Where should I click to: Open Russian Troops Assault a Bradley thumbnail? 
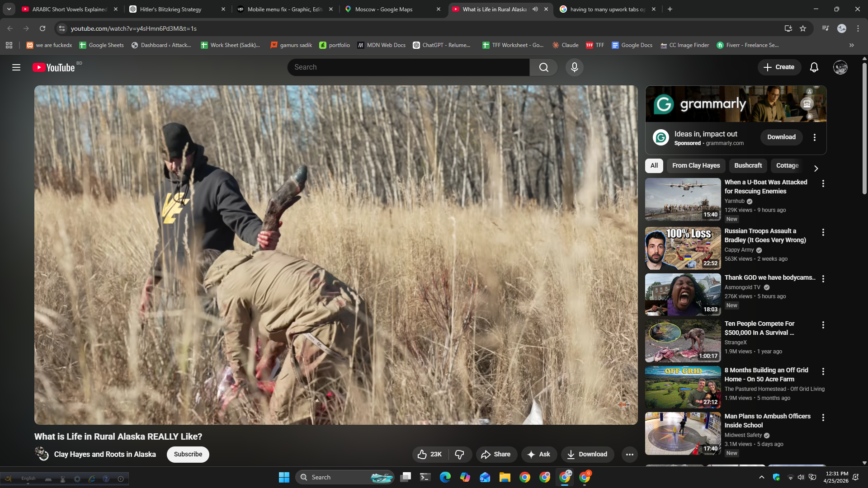[683, 248]
